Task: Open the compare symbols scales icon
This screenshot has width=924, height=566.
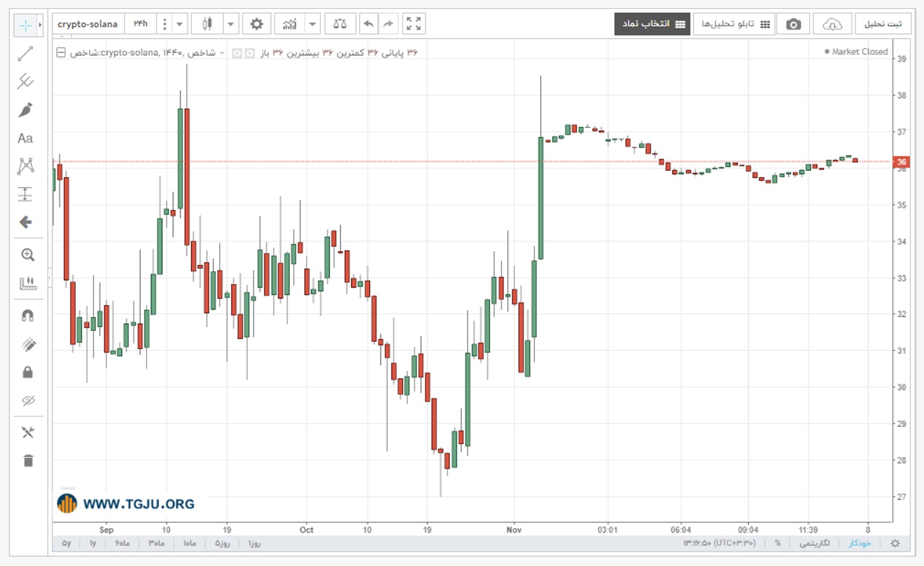Action: tap(340, 24)
